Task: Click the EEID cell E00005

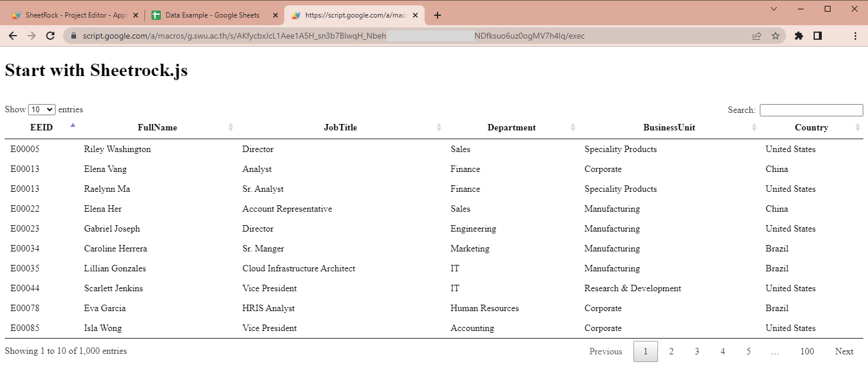Action: (25, 149)
